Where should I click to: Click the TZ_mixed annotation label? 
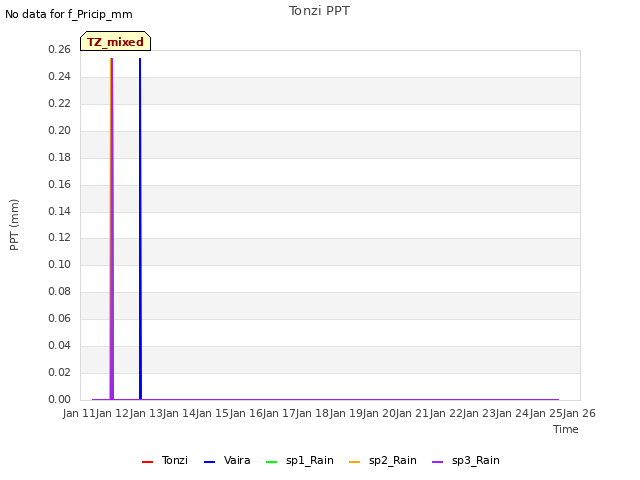(x=116, y=42)
